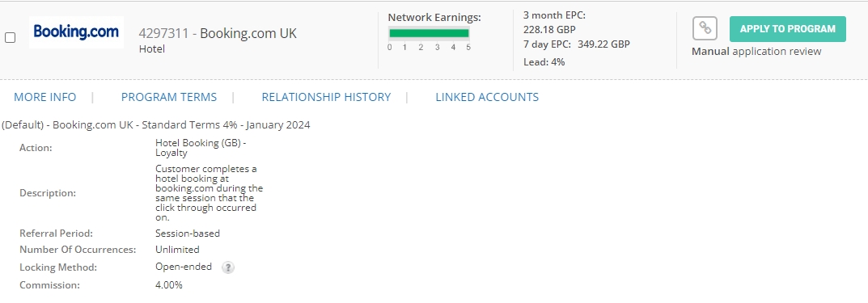The height and width of the screenshot is (303, 868).
Task: Click the 4.00% commission value
Action: [169, 285]
